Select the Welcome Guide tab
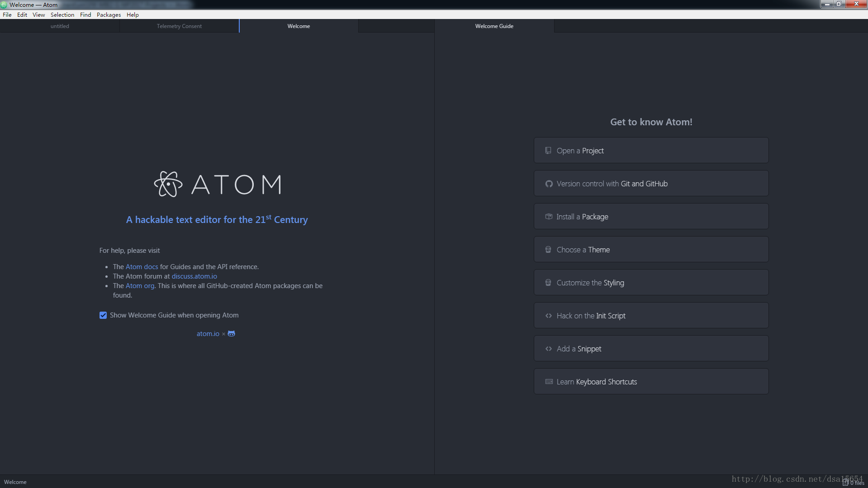868x488 pixels. pos(494,26)
